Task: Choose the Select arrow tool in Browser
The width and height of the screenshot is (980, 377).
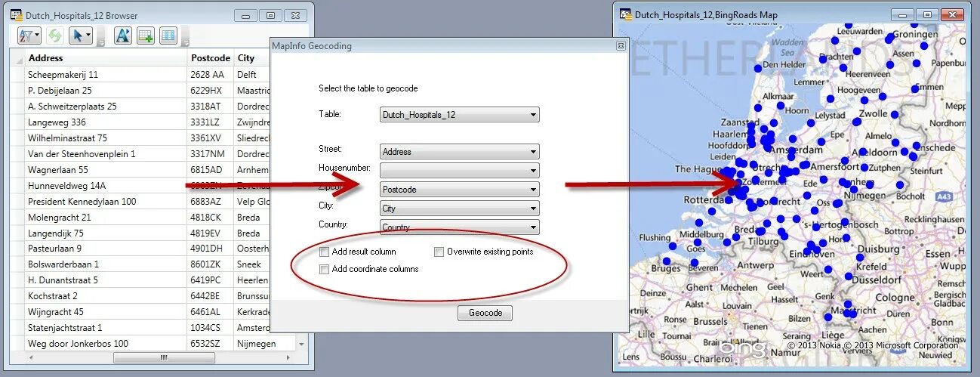Action: [80, 36]
